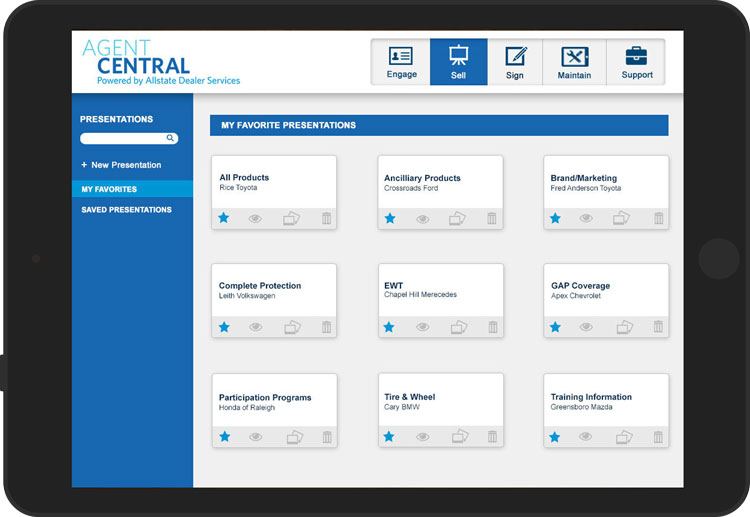Open Ancilliary Products card title
Image resolution: width=750 pixels, height=517 pixels.
[x=422, y=178]
